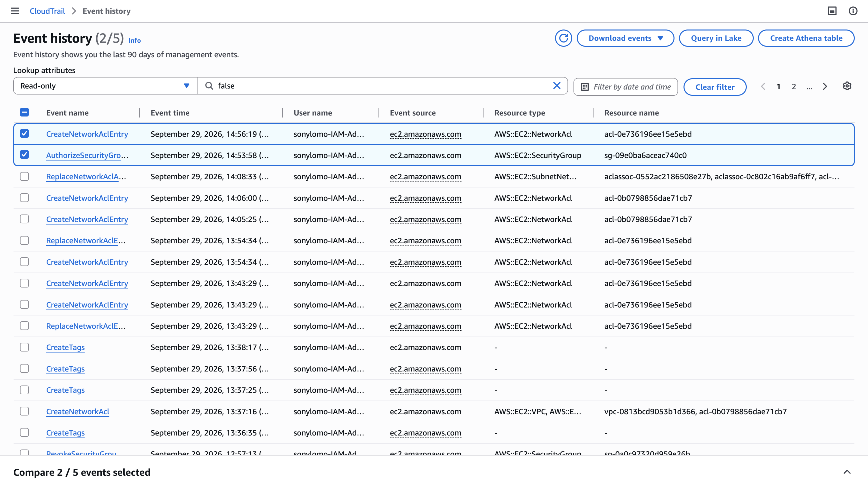Go to next page with right chevron
The image size is (868, 487).
point(824,86)
